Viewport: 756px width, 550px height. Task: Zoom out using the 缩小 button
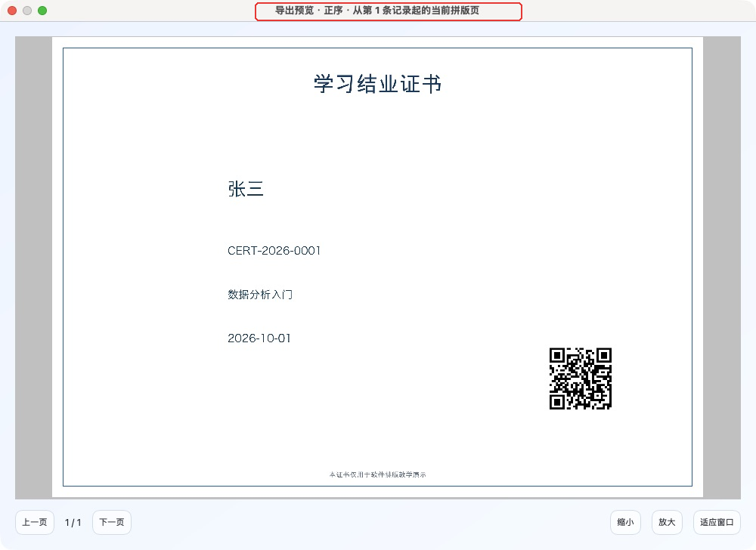(625, 522)
